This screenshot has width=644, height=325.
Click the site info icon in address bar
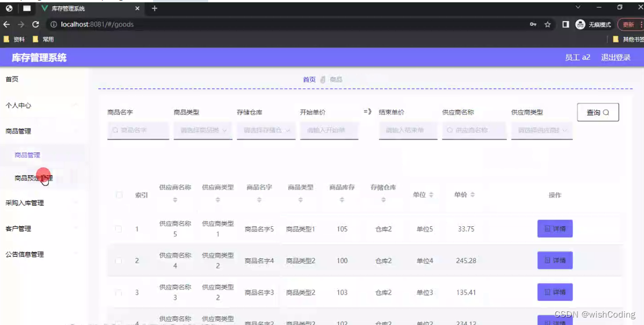53,24
